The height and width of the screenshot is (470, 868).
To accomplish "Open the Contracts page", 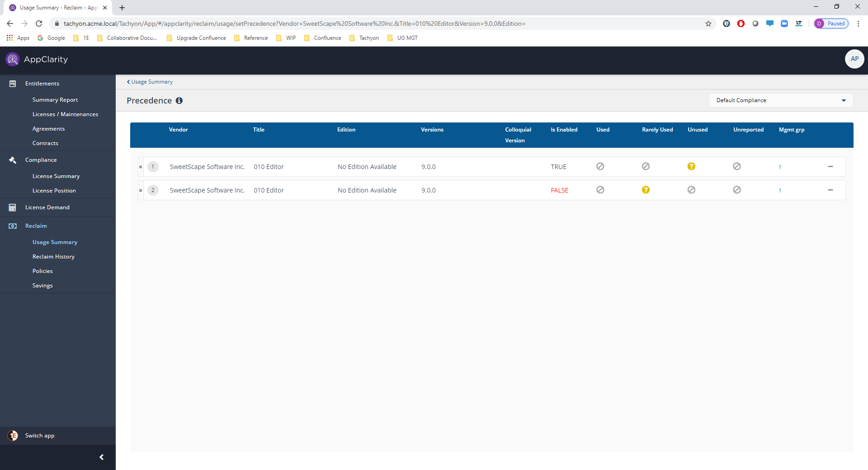I will point(45,143).
